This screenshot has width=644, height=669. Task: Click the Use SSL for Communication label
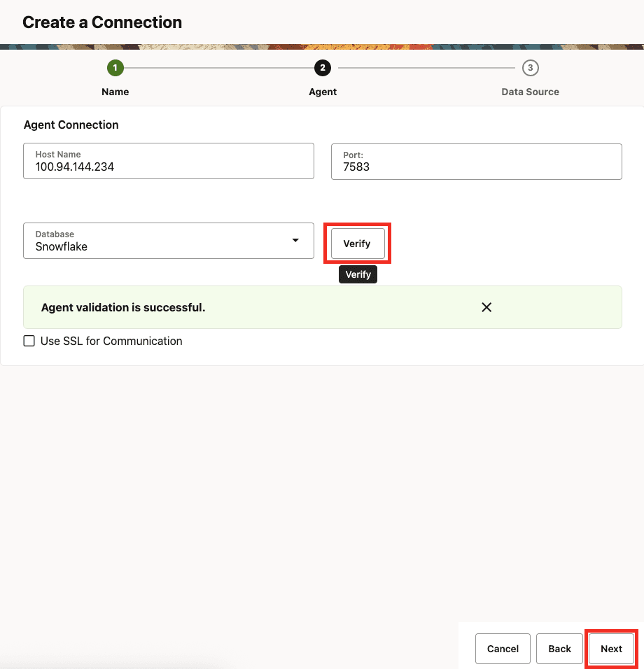[x=111, y=341]
